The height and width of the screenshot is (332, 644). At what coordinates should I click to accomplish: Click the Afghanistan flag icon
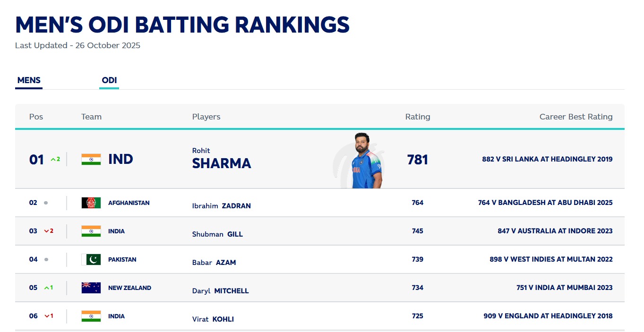91,203
